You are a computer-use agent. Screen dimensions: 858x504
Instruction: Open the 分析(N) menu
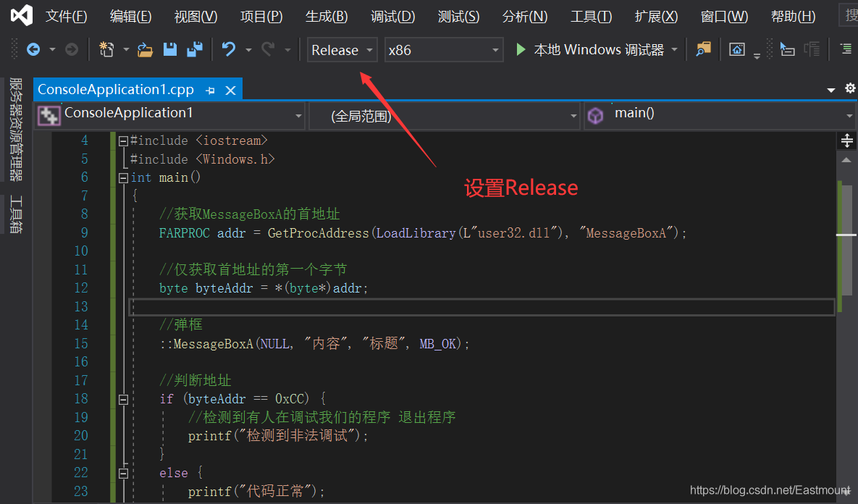tap(525, 17)
